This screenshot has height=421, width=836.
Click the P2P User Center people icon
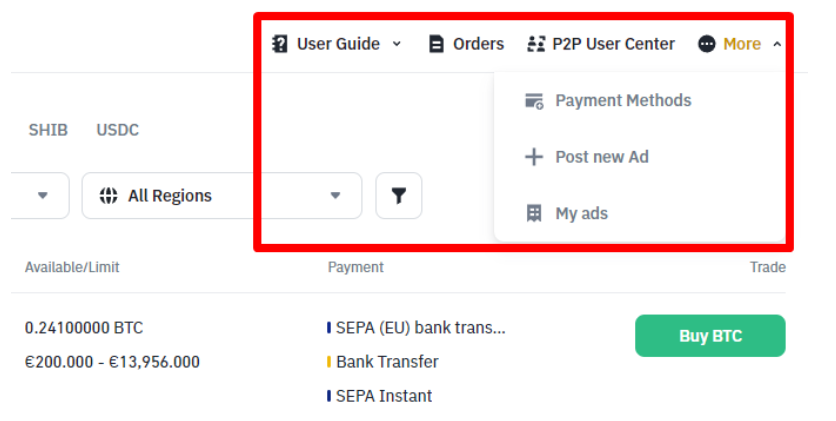536,44
